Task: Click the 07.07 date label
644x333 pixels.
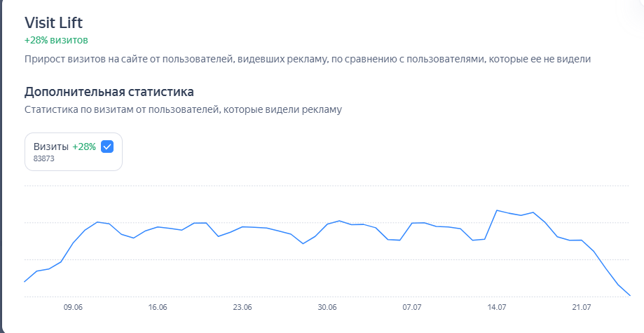Action: [412, 307]
